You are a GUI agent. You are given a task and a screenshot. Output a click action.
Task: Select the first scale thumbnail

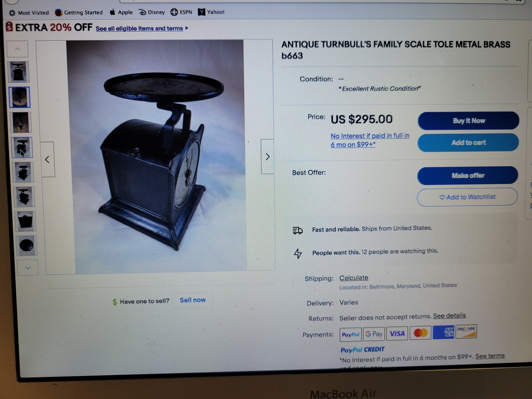pyautogui.click(x=18, y=72)
